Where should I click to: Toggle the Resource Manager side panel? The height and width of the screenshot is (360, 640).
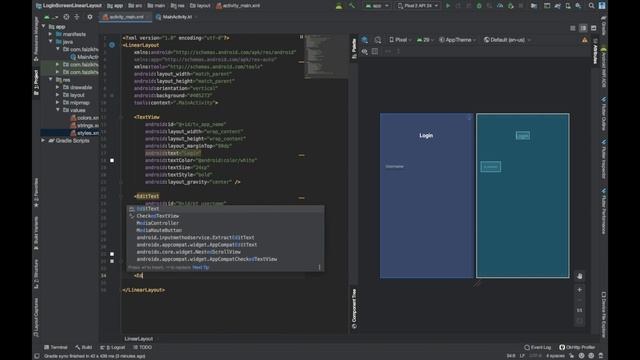tap(36, 40)
